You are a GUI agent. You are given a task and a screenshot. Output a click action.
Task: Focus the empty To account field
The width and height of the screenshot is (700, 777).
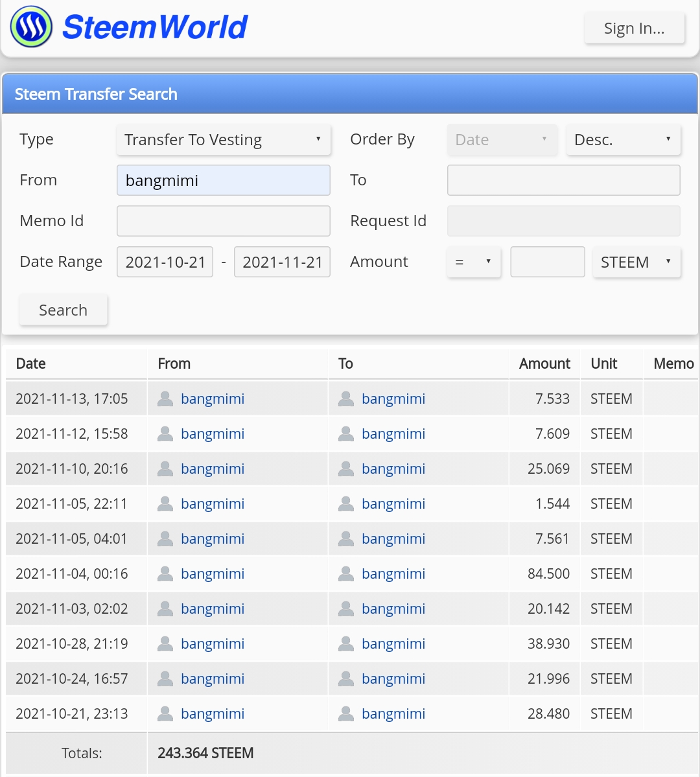(x=564, y=180)
